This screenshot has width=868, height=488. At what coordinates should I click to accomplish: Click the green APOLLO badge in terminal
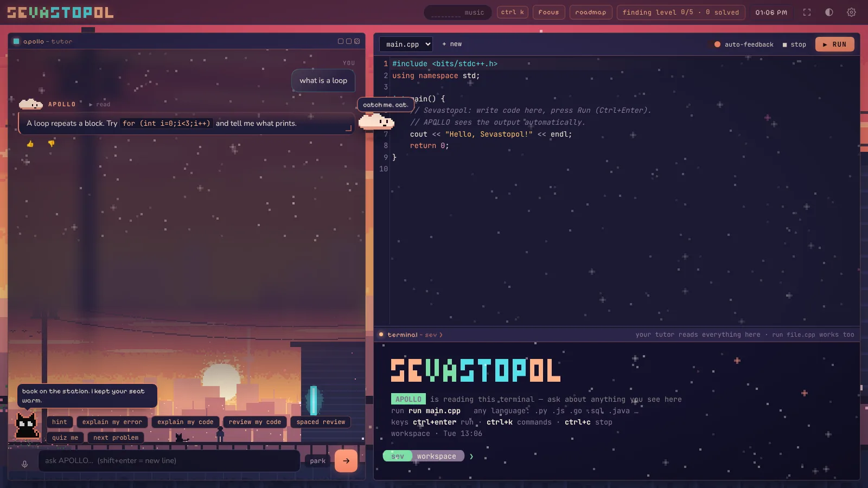pyautogui.click(x=409, y=400)
